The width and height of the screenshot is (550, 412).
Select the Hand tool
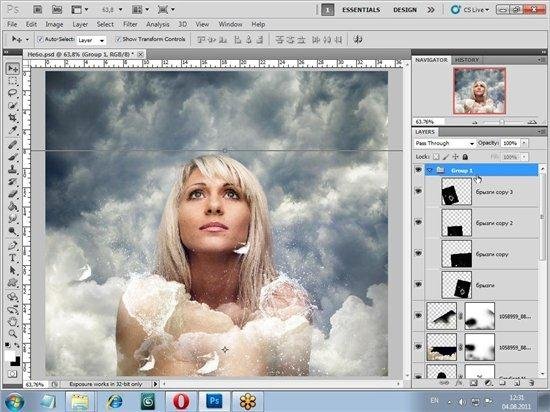tap(13, 322)
